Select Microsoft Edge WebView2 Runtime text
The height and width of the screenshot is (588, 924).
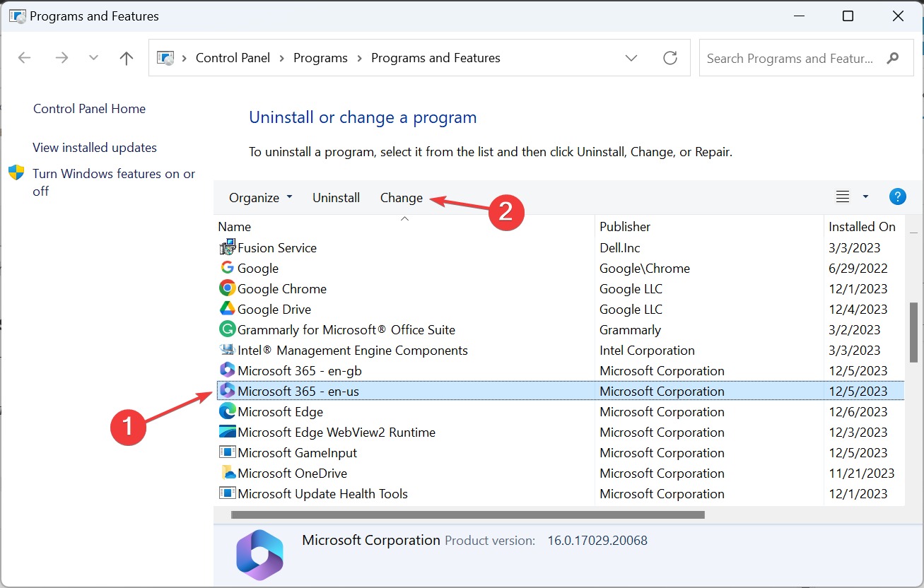pos(337,432)
